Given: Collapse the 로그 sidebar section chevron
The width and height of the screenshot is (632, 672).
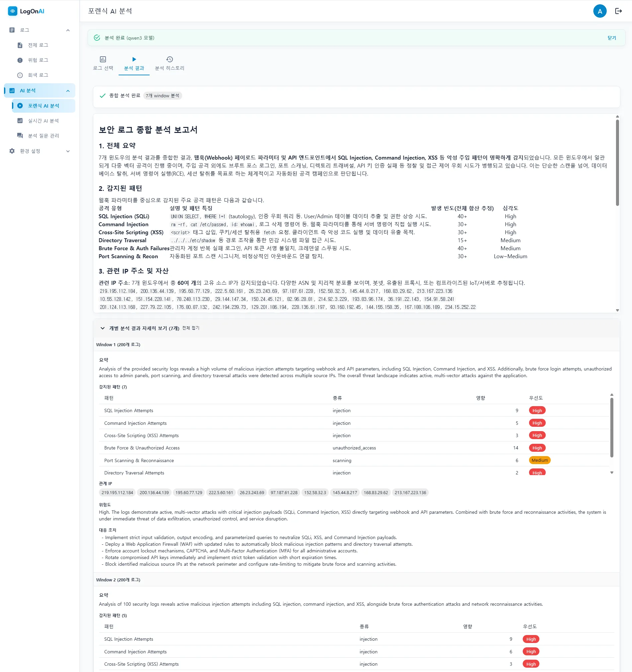Looking at the screenshot, I should pos(68,30).
